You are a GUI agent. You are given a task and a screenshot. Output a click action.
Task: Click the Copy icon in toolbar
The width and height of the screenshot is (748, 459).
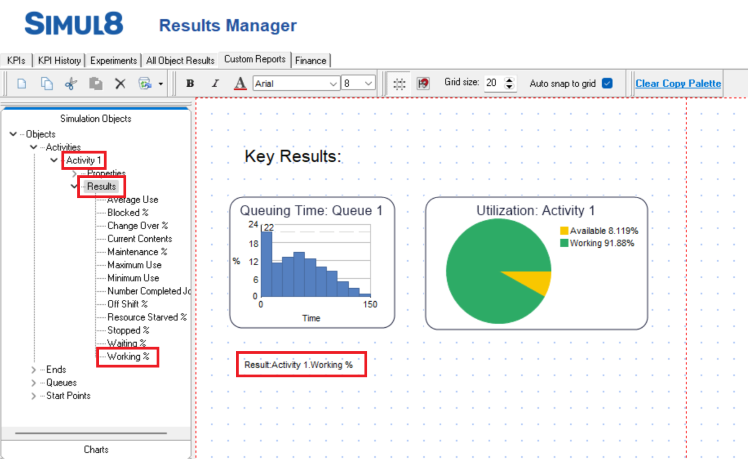point(46,84)
